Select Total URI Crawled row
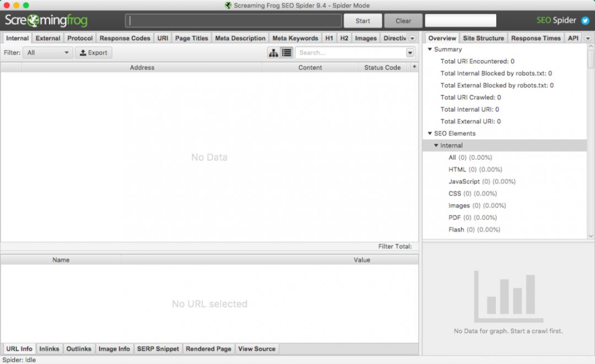 (x=470, y=97)
